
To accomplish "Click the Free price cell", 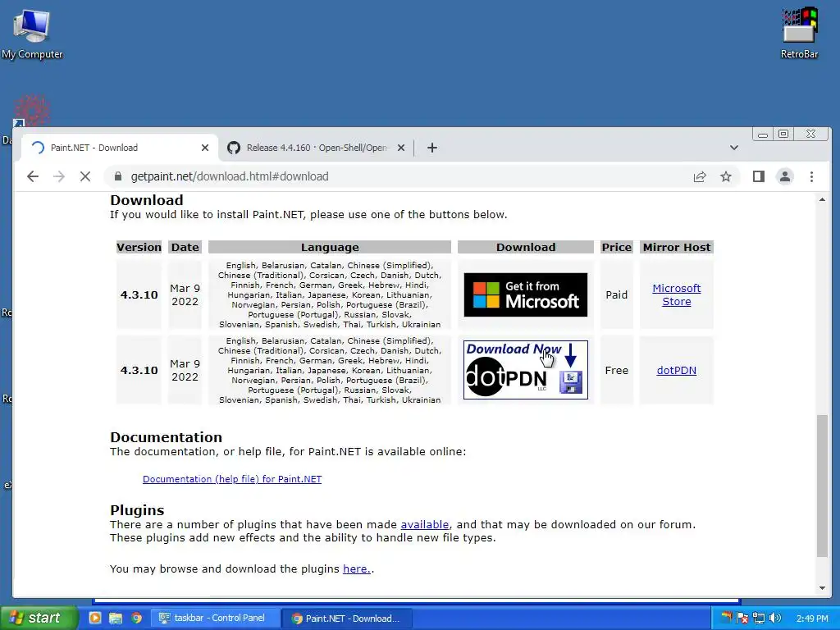I will pyautogui.click(x=617, y=370).
